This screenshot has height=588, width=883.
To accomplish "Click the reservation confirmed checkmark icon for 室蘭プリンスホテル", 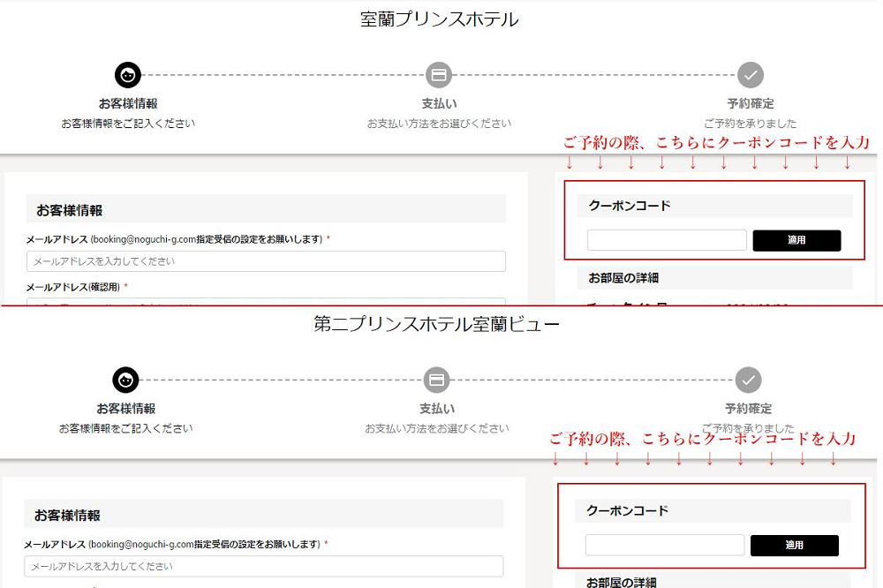I will (x=751, y=75).
